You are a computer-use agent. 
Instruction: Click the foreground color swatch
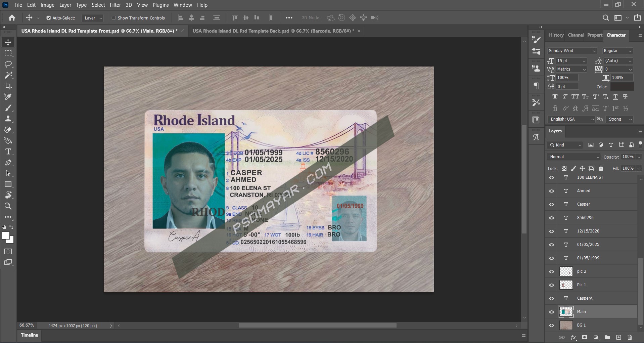tap(6, 236)
